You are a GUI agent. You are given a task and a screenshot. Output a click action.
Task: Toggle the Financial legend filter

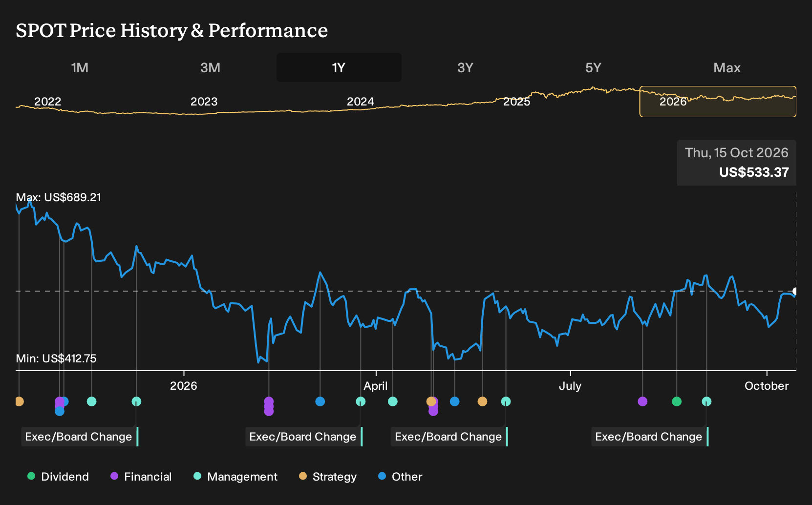141,476
